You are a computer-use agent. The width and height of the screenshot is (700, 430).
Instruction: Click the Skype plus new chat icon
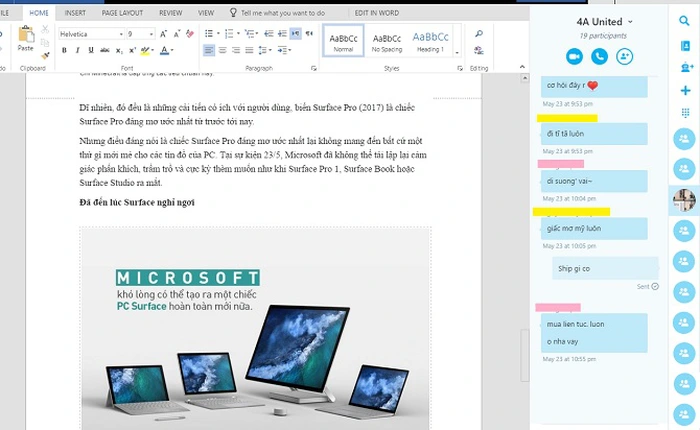coord(685,91)
